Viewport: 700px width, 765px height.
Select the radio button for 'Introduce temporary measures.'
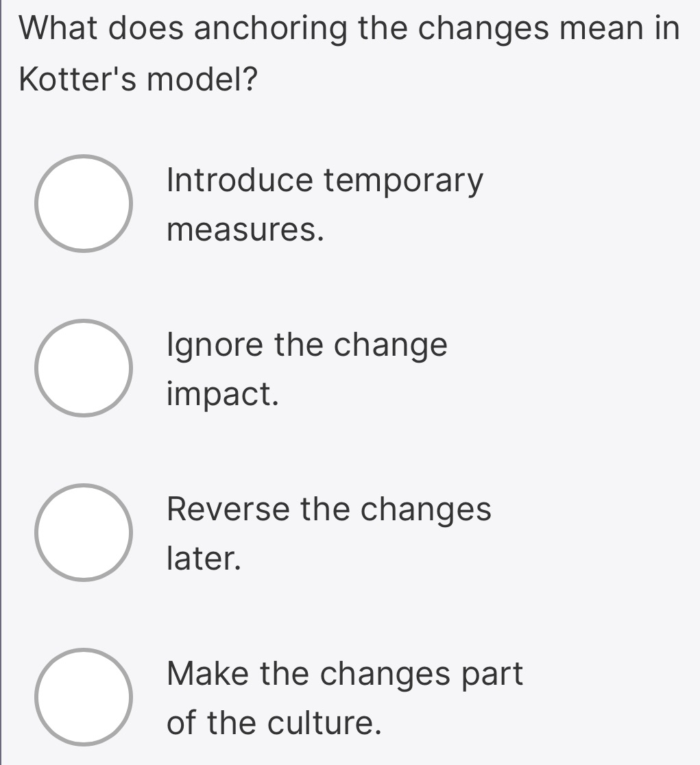coord(84,203)
